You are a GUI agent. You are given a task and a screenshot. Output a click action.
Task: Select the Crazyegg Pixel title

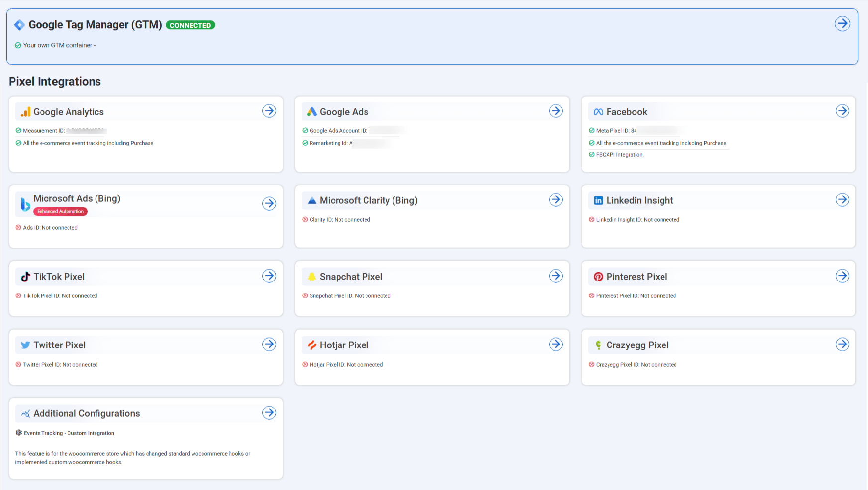[x=637, y=345]
